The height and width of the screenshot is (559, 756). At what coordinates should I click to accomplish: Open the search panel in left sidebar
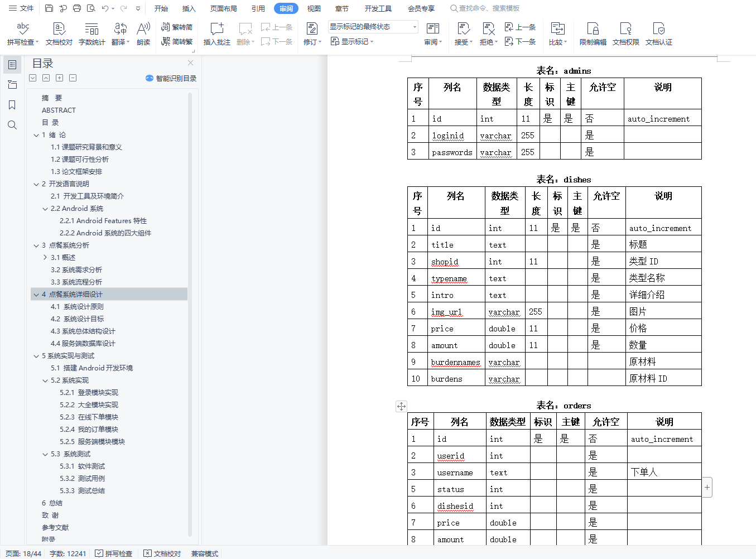tap(12, 125)
